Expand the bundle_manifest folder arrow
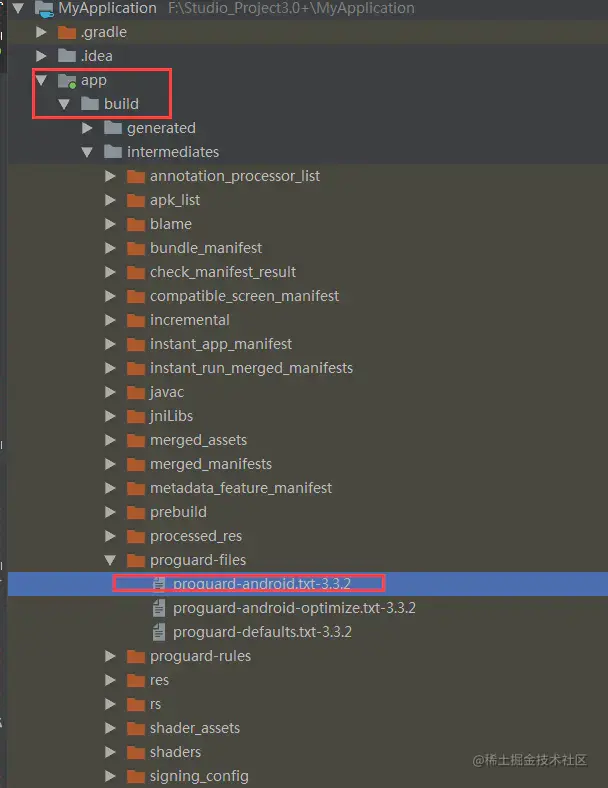 click(110, 248)
